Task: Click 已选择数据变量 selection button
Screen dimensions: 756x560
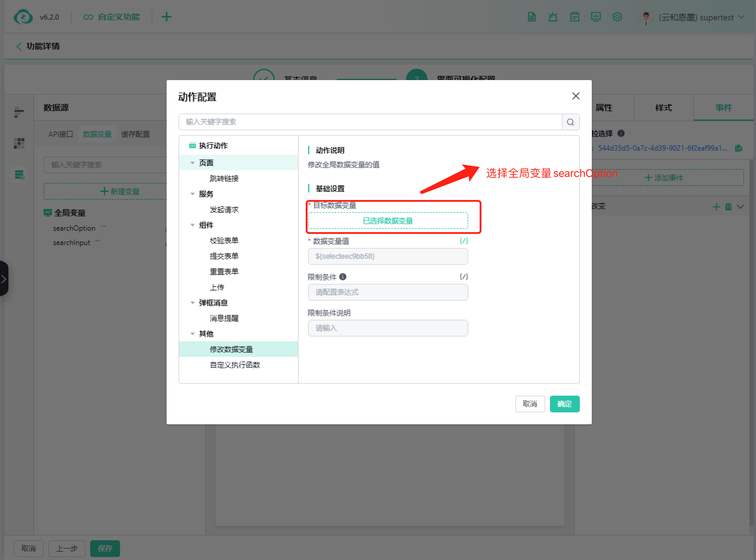Action: [388, 221]
